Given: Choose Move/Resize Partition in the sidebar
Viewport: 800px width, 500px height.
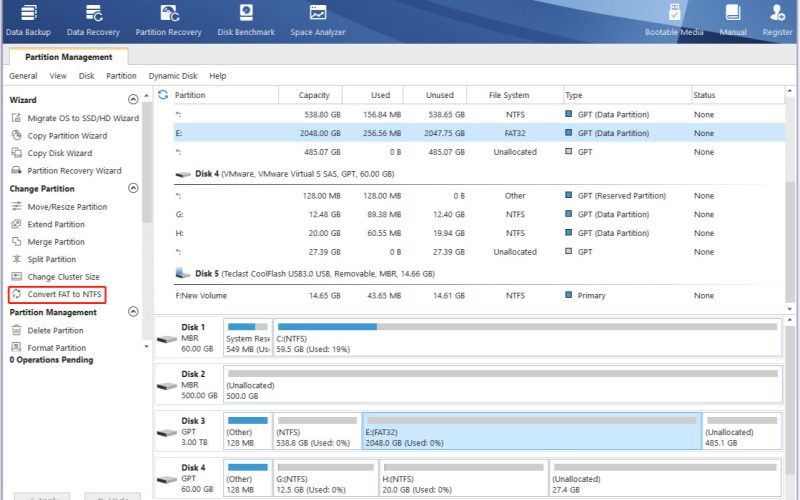Looking at the screenshot, I should click(67, 207).
